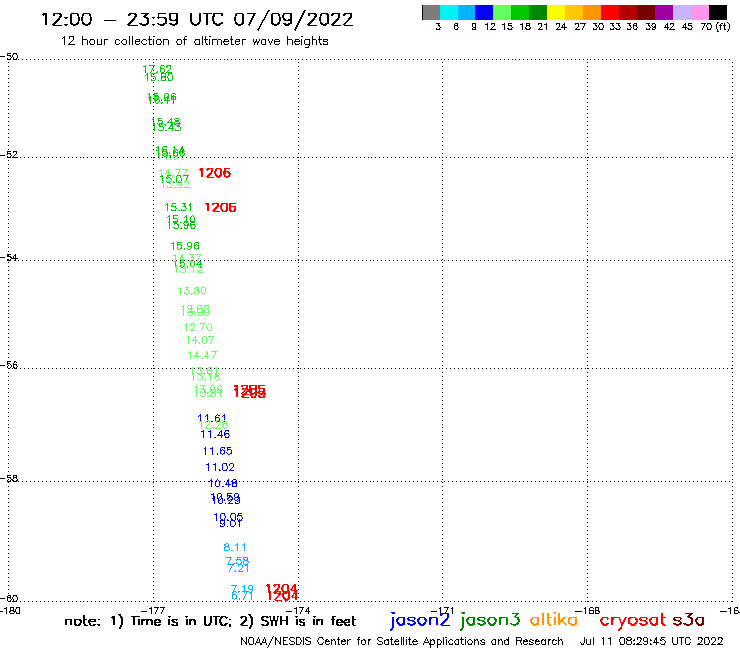
Task: Click the red 1206 time beside 15.31
Action: coord(220,207)
